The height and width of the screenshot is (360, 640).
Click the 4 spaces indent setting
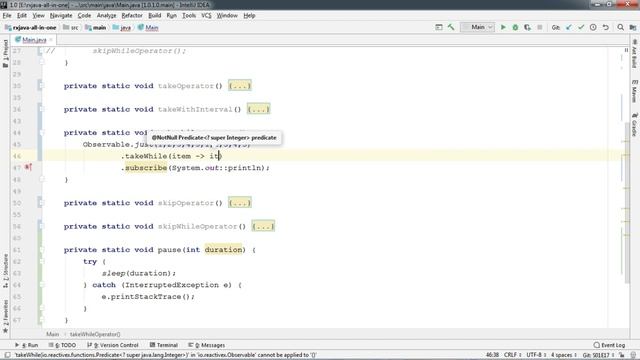coord(564,355)
